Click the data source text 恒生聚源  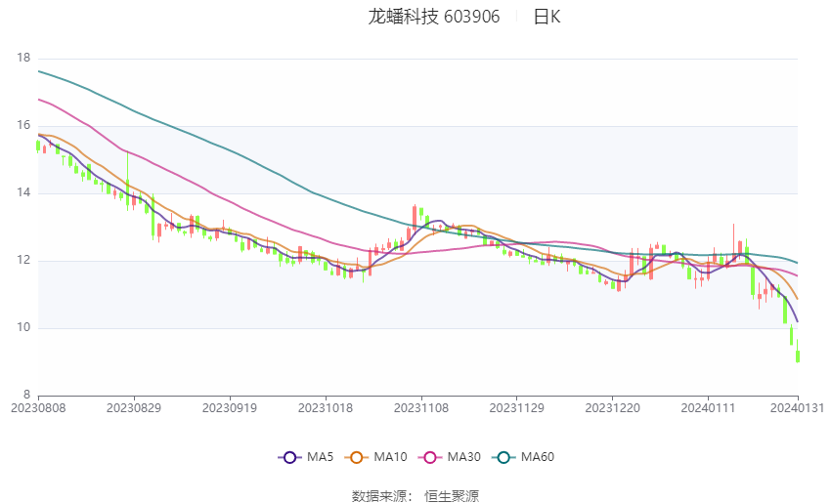(x=452, y=496)
